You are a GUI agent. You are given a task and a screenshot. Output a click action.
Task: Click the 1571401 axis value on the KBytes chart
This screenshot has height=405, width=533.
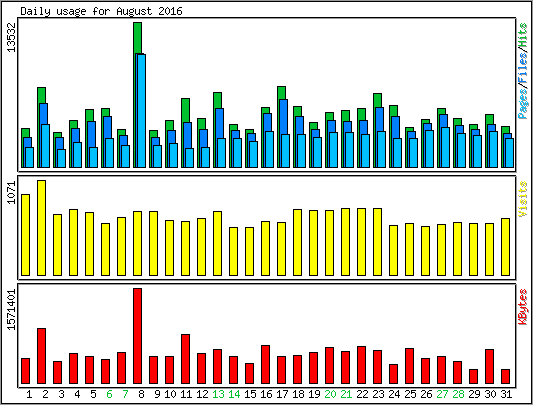(11, 309)
